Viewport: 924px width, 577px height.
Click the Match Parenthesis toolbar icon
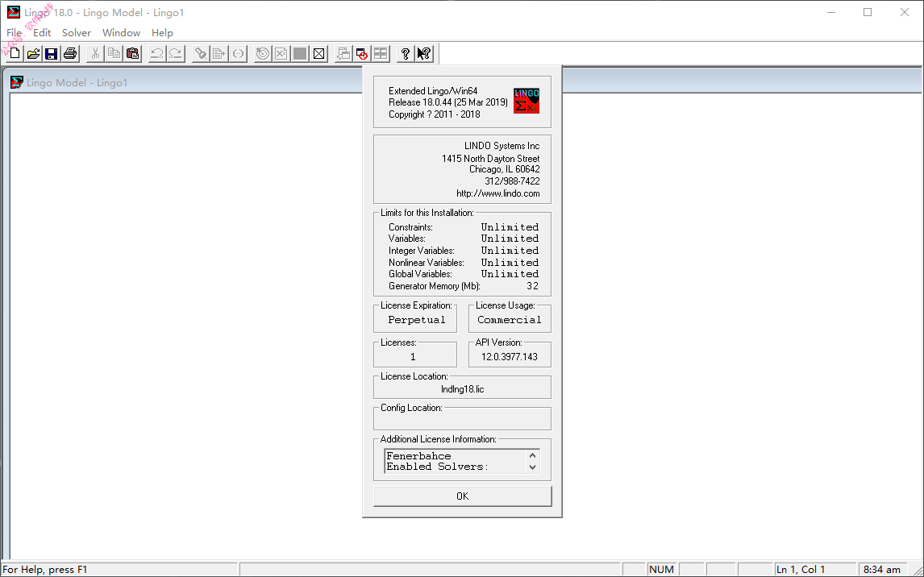click(238, 53)
